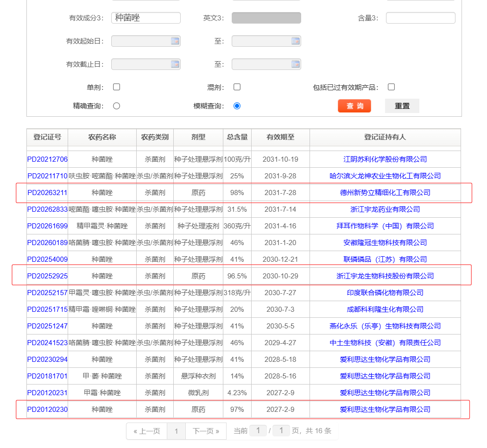Go to next page 下一页
Screen dimensions: 487x448
click(206, 431)
